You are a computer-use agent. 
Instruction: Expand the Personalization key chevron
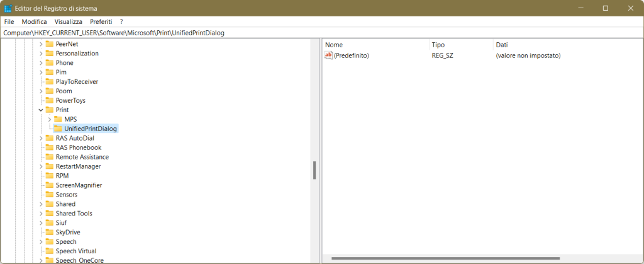pyautogui.click(x=41, y=54)
